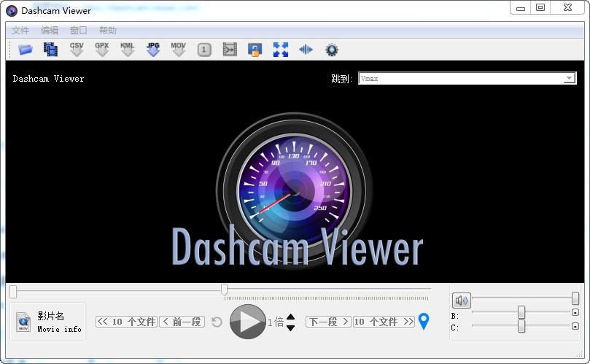Viewport: 590px width, 364px height.
Task: Click the merge film clip icon
Action: click(x=230, y=50)
